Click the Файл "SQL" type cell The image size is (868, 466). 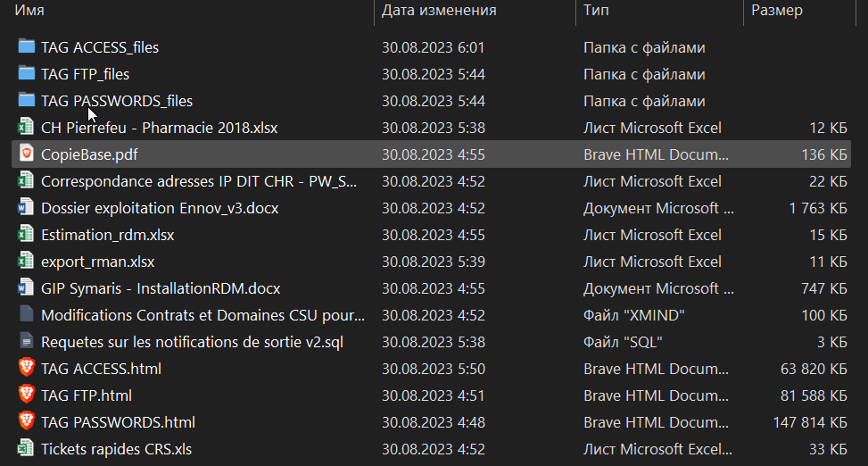623,342
